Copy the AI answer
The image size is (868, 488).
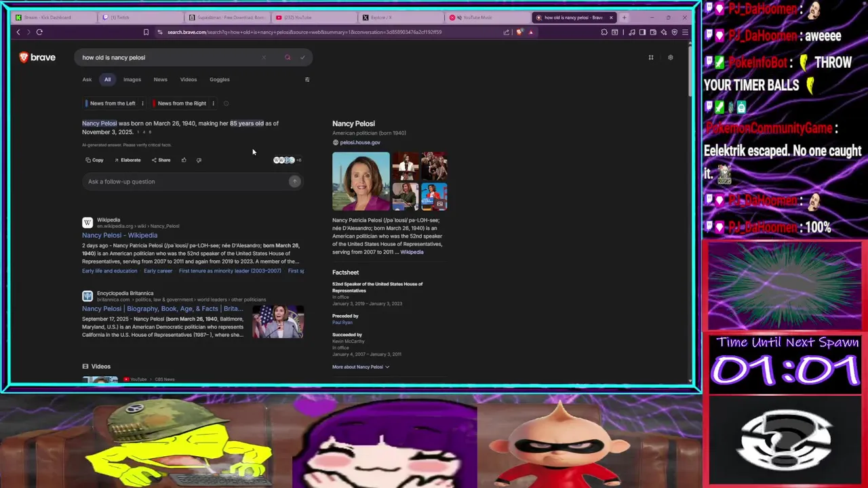[94, 160]
